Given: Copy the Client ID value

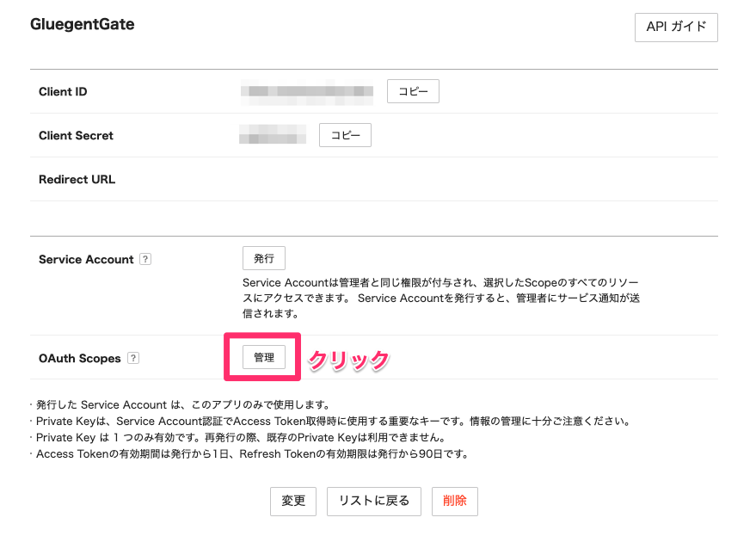Looking at the screenshot, I should click(x=413, y=91).
